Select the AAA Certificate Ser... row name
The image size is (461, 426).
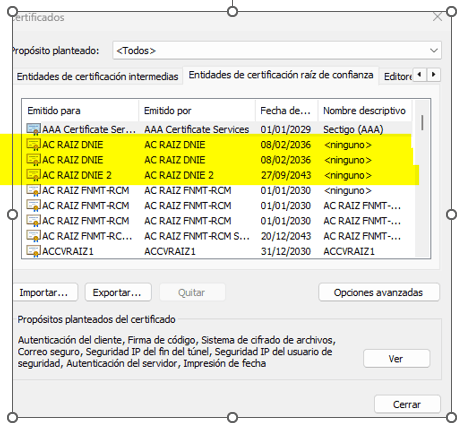pos(89,129)
